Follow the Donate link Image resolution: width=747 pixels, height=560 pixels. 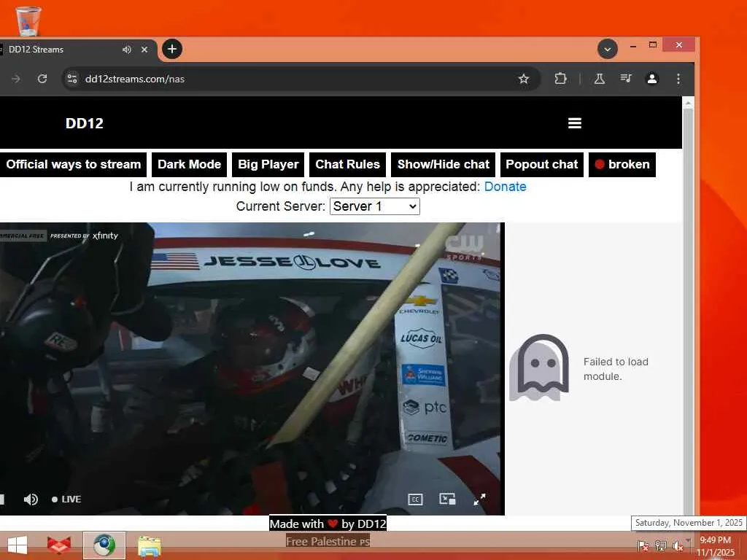tap(505, 187)
